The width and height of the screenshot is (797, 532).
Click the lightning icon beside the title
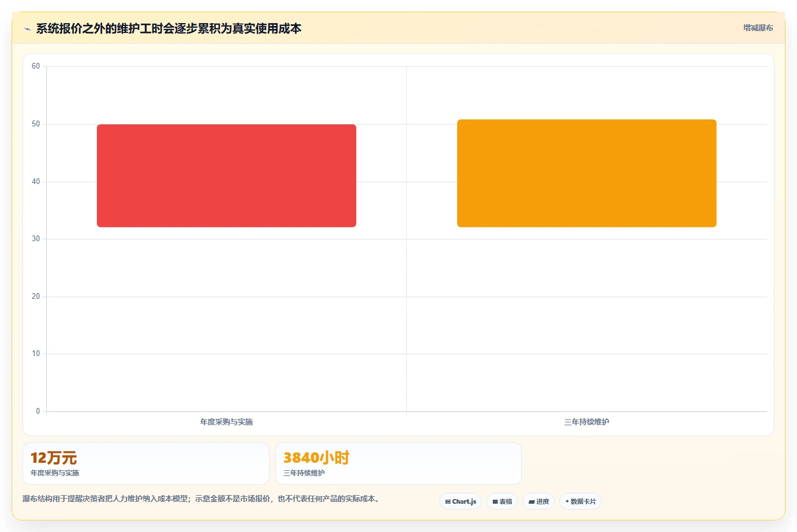point(27,29)
